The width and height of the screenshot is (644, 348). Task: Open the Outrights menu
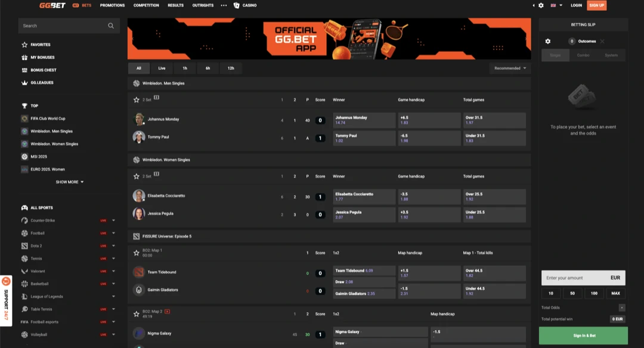click(203, 5)
